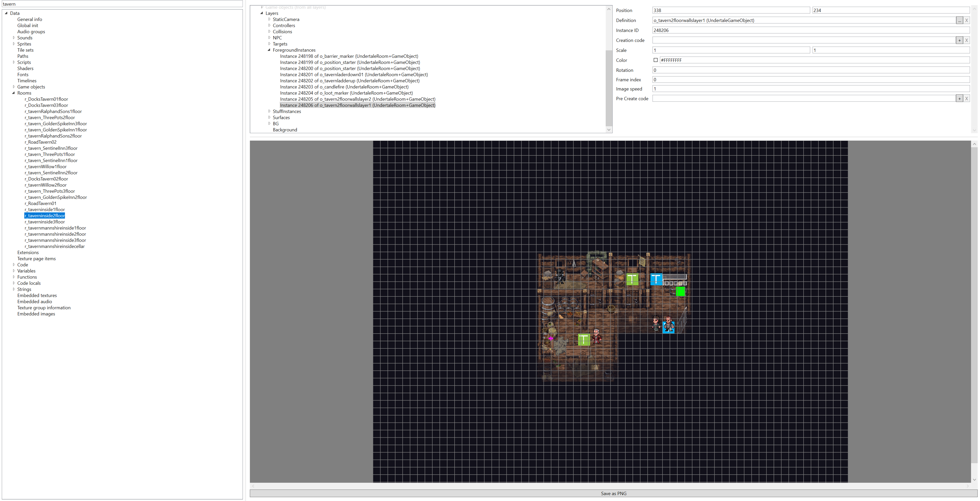Select Instance 248203 of o_candlefire
This screenshot has width=980, height=501.
[x=344, y=87]
